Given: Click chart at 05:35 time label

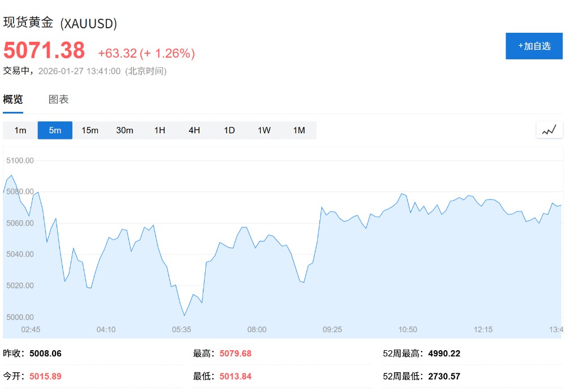Looking at the screenshot, I should [182, 329].
